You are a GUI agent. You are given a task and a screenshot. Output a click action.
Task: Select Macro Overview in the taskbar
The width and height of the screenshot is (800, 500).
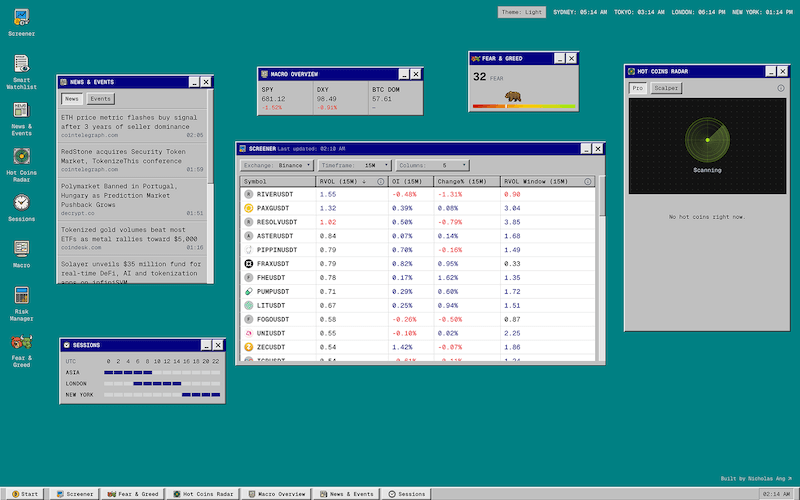pyautogui.click(x=277, y=494)
